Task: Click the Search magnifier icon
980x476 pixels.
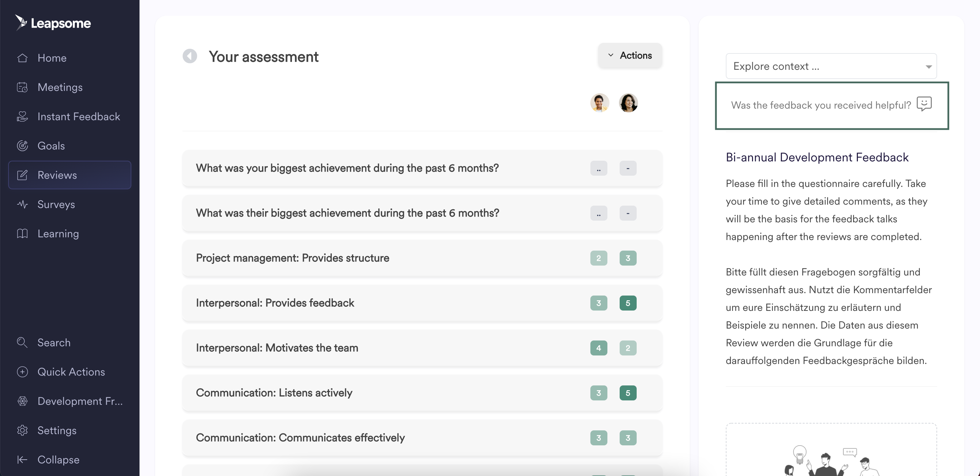Action: (x=22, y=343)
